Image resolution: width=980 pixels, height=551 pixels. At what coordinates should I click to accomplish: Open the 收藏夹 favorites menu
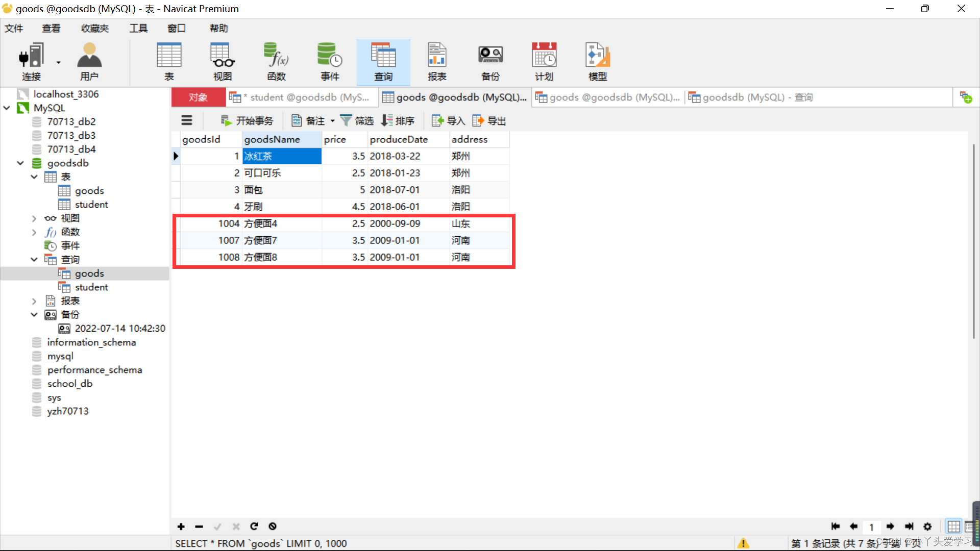[95, 28]
